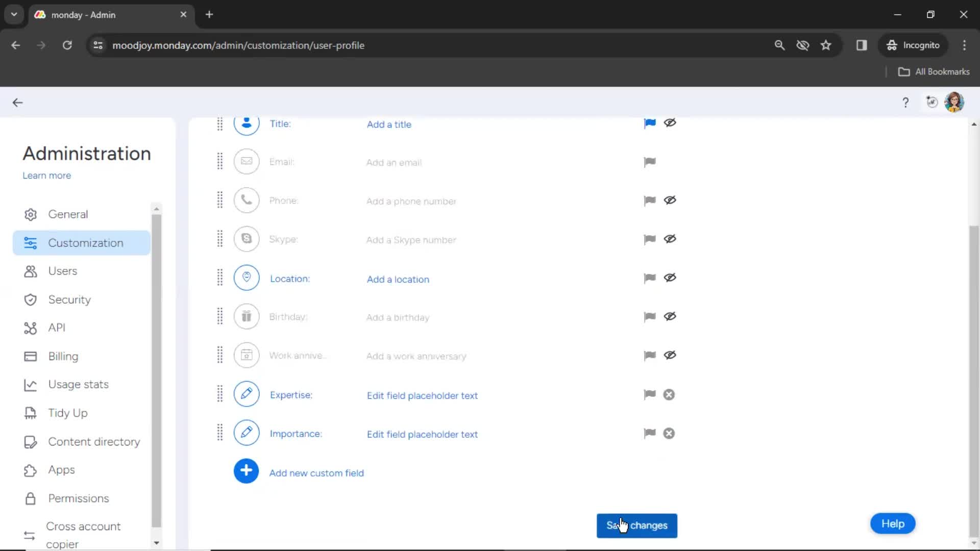This screenshot has width=980, height=551.
Task: Edit the 'Add a title' placeholder
Action: point(389,124)
